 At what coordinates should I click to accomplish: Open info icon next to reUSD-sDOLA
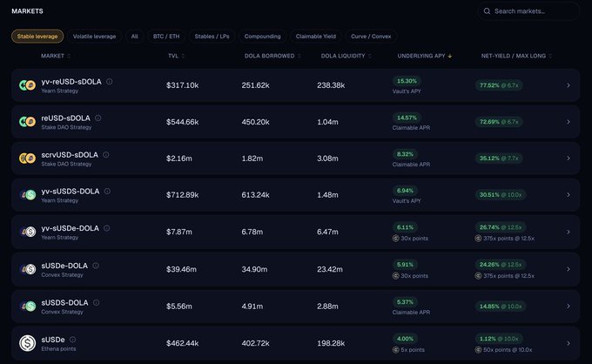pyautogui.click(x=98, y=118)
